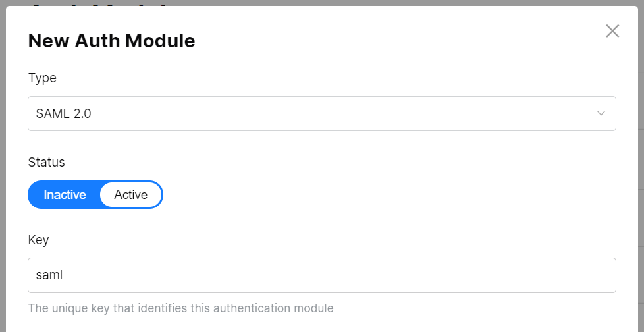Click the New Auth Module heading
644x332 pixels.
111,41
